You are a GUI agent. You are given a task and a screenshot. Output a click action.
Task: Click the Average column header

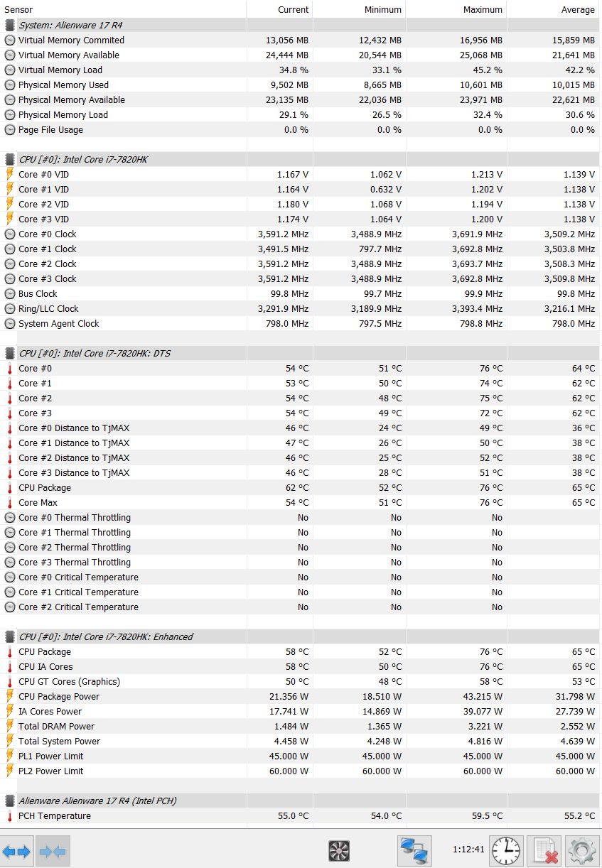578,10
